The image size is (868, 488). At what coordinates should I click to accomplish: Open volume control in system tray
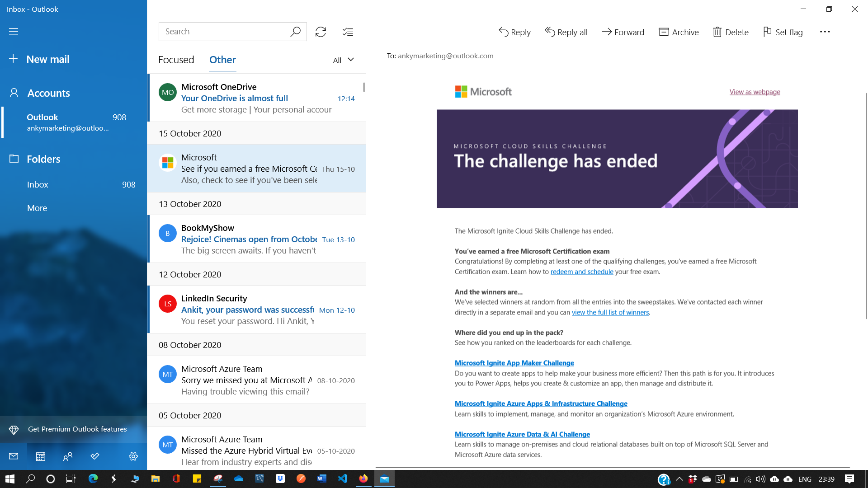tap(761, 479)
